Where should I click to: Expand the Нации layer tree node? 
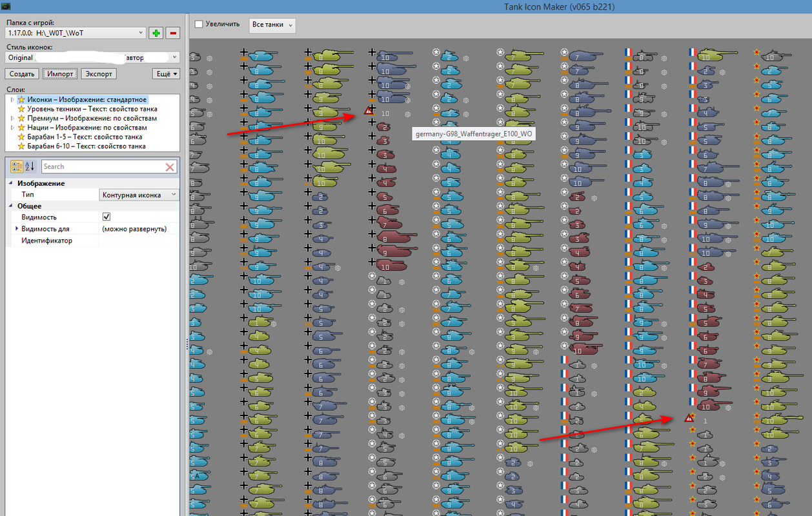(x=12, y=128)
